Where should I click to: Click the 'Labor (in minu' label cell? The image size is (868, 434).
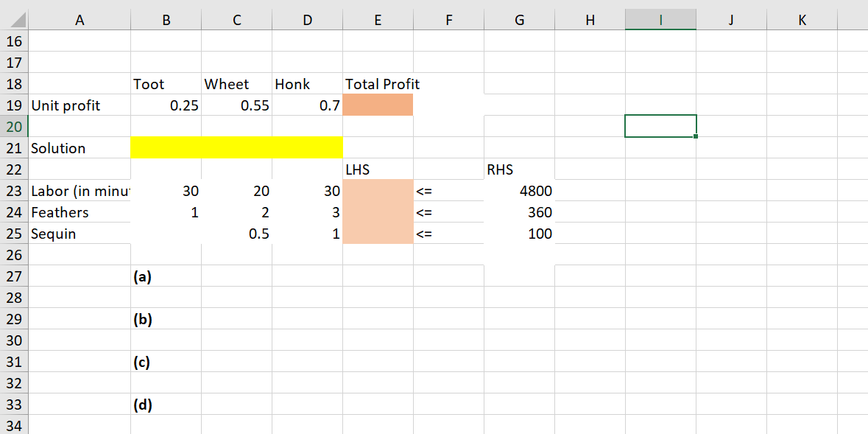[x=80, y=191]
